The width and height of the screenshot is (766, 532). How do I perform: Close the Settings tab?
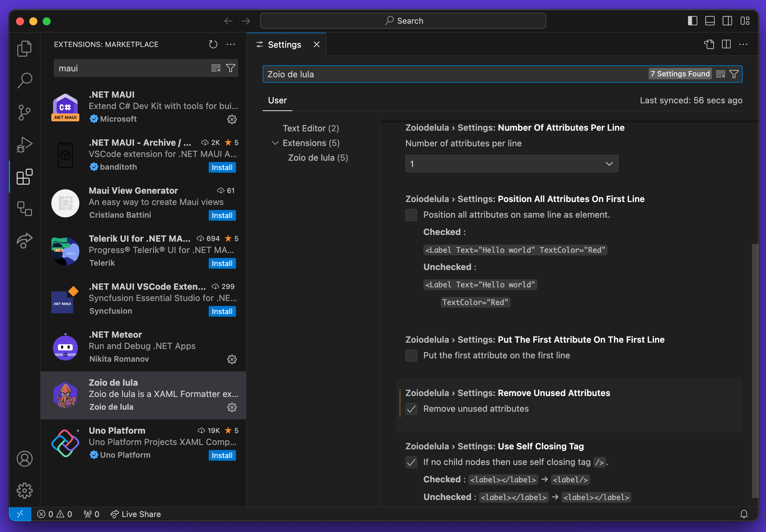(x=317, y=44)
